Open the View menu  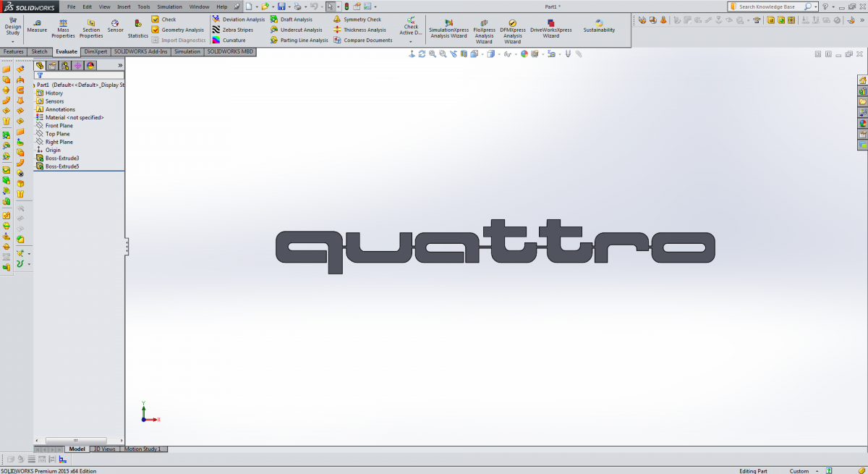click(104, 7)
